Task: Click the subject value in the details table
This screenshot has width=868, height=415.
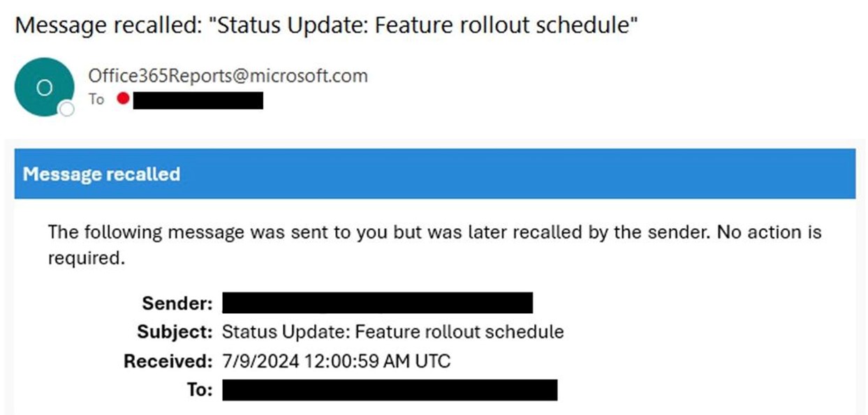Action: 392,331
